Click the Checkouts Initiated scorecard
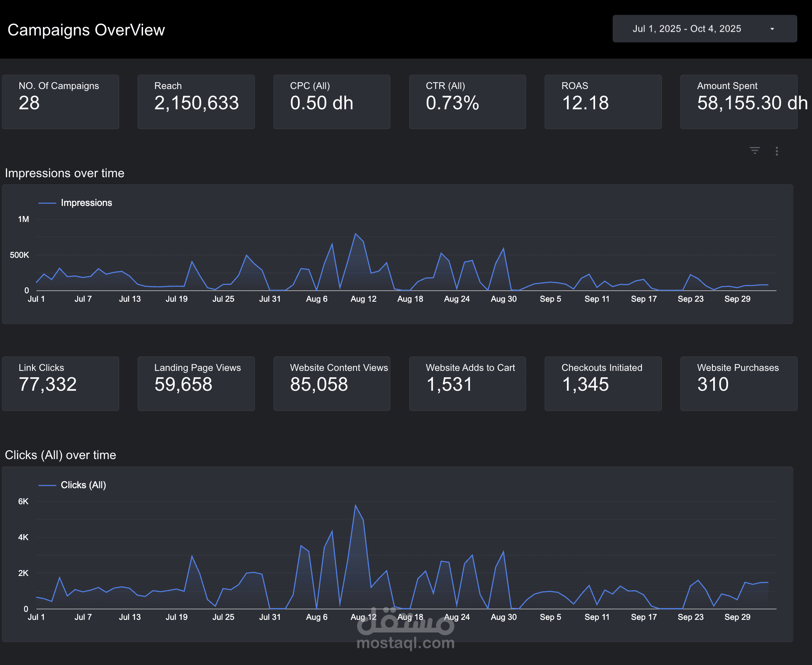812x665 pixels. tap(603, 383)
